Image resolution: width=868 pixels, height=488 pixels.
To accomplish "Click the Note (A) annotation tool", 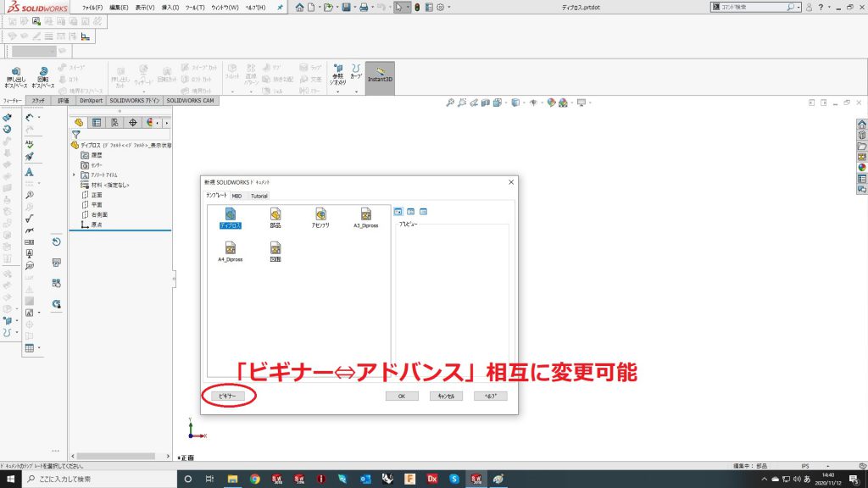I will pos(30,172).
